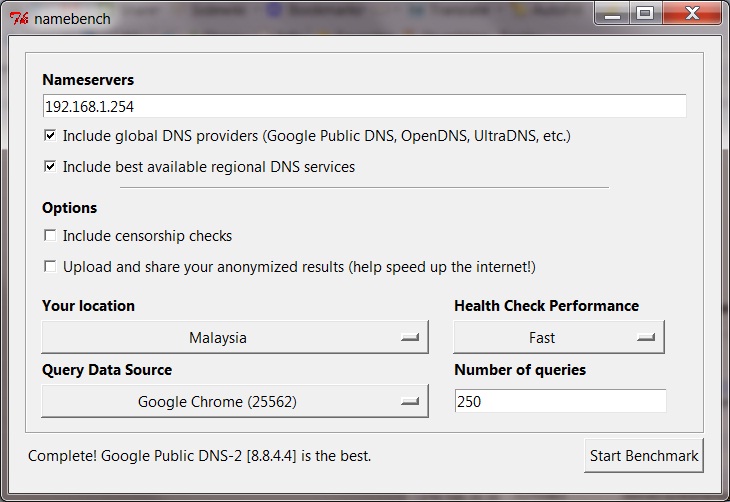Screen dimensions: 730x502
Task: Minimize the namebench window
Action: (612, 14)
